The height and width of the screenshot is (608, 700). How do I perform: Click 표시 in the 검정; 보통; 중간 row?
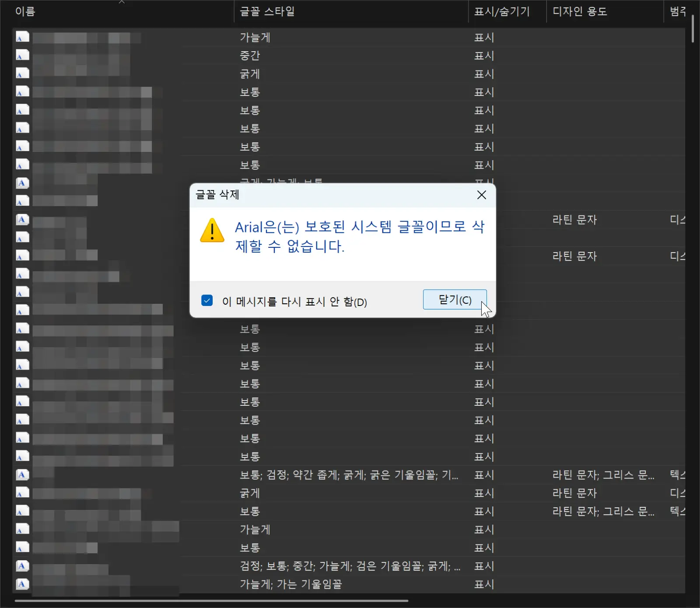point(484,566)
